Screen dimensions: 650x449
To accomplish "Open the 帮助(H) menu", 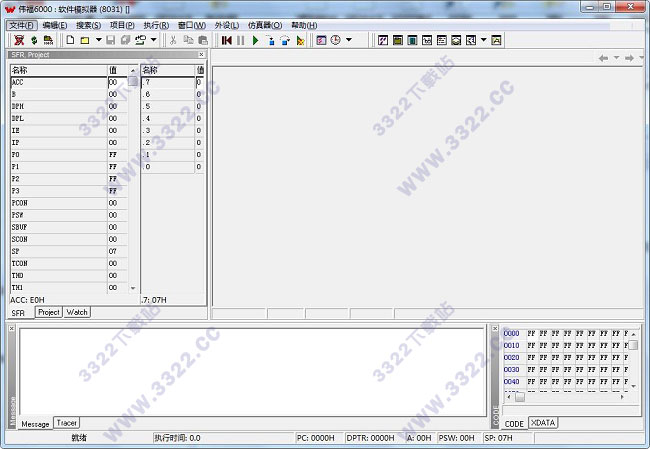I will point(304,25).
